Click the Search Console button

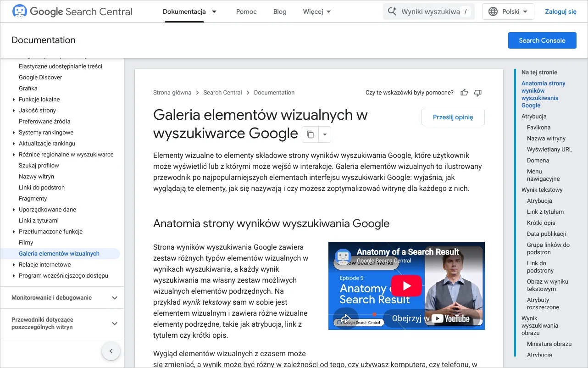pos(542,40)
